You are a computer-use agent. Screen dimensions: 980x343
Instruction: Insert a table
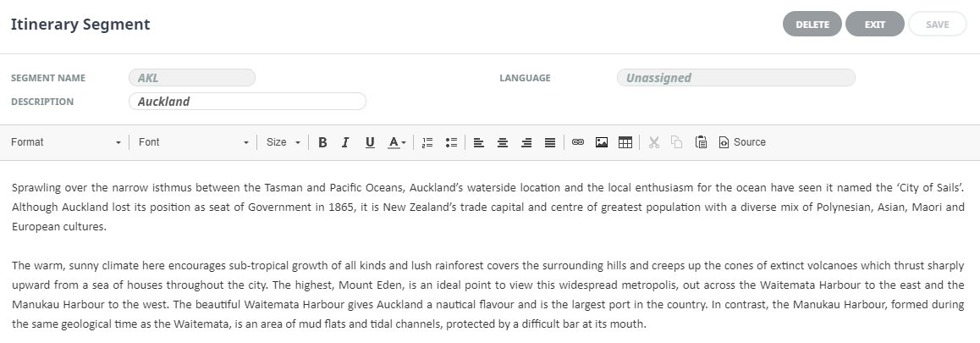[x=625, y=143]
